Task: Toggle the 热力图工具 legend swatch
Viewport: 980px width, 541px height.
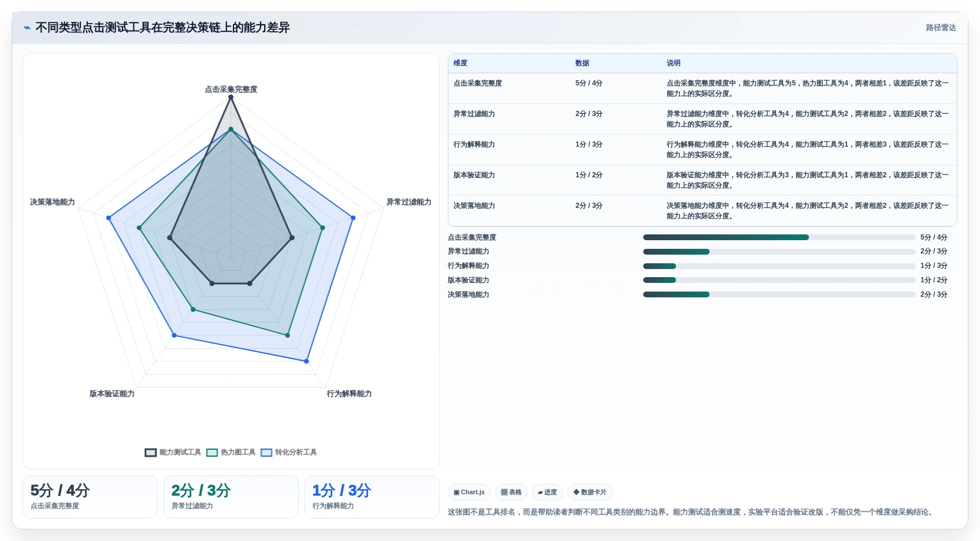Action: [x=212, y=452]
